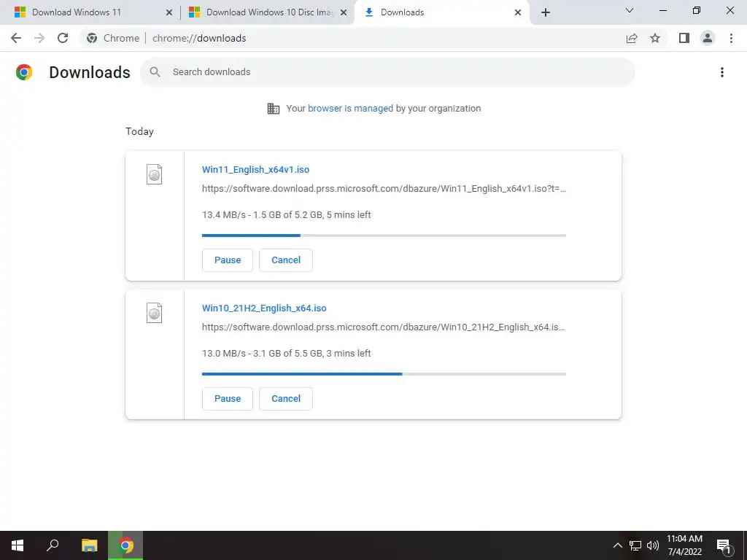This screenshot has width=747, height=560.
Task: Open the Chrome profile avatar menu
Action: [708, 38]
